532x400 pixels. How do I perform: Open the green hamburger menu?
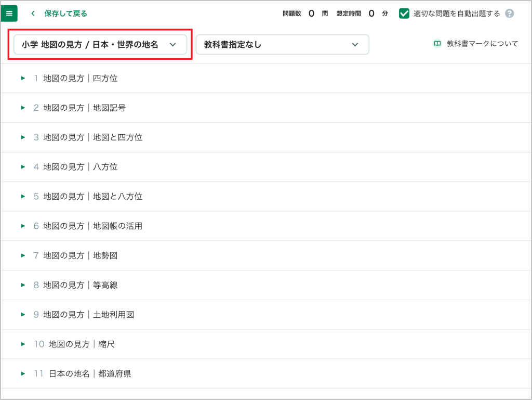(x=9, y=13)
